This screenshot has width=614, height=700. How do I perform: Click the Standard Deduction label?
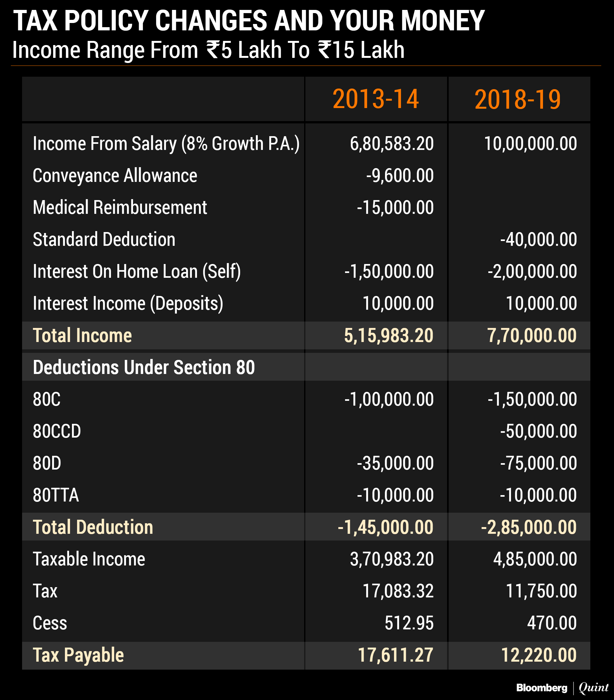(104, 239)
